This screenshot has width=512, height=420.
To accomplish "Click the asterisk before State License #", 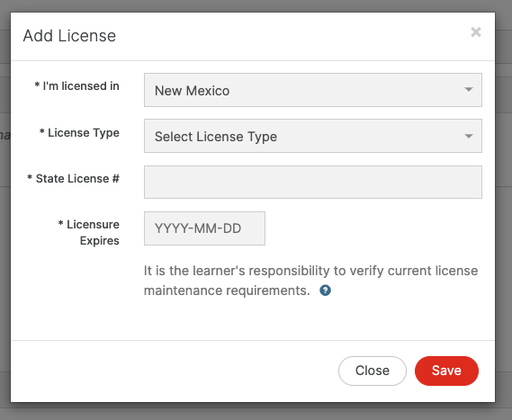I will click(30, 177).
